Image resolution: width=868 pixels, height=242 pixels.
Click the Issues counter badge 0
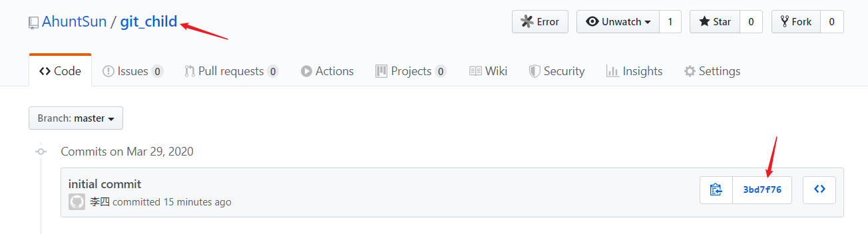click(157, 71)
